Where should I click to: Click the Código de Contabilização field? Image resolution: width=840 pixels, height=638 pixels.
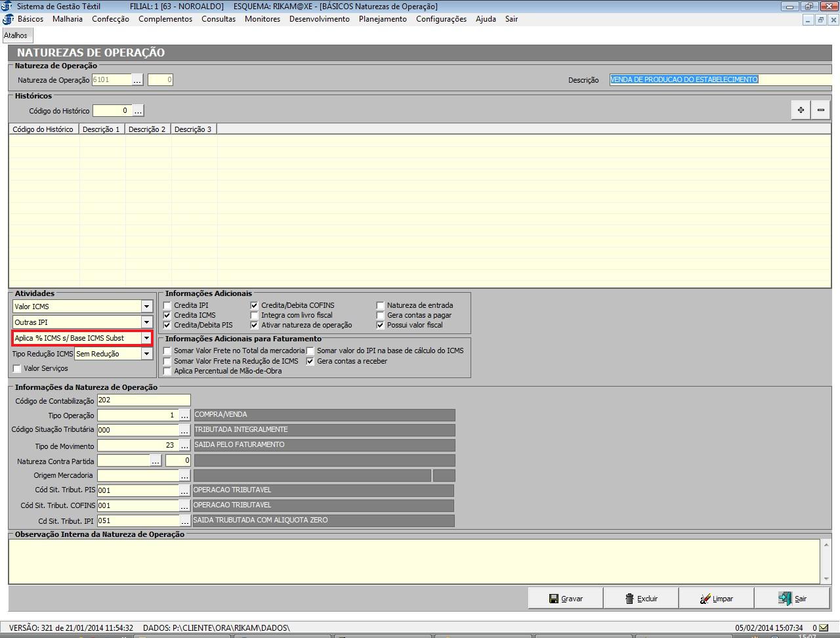tap(143, 400)
